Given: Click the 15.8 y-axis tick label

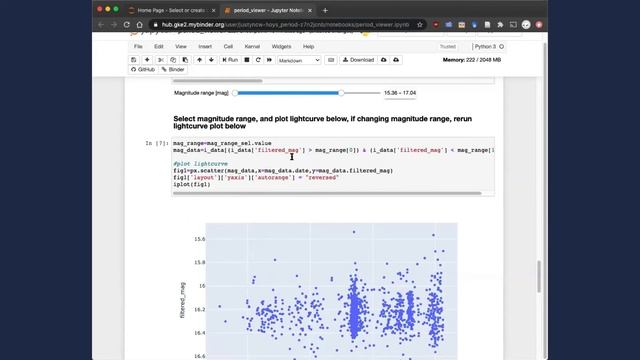Looking at the screenshot, I should pos(200,262).
